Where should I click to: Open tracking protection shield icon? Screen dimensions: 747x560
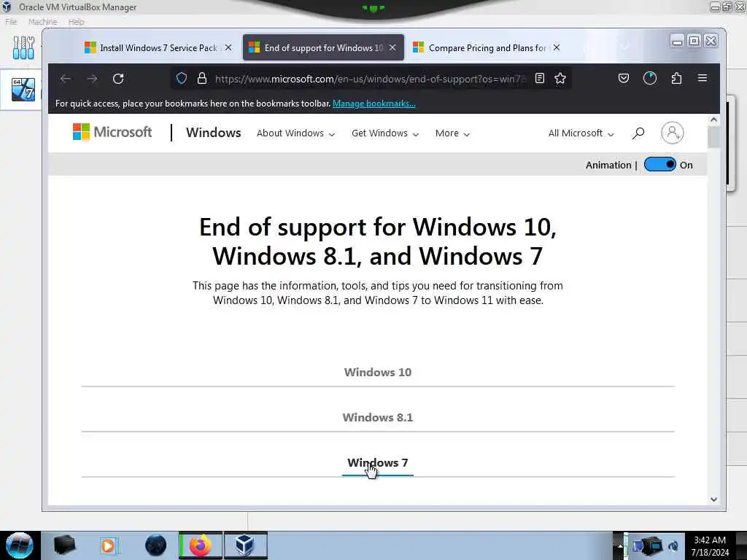182,79
